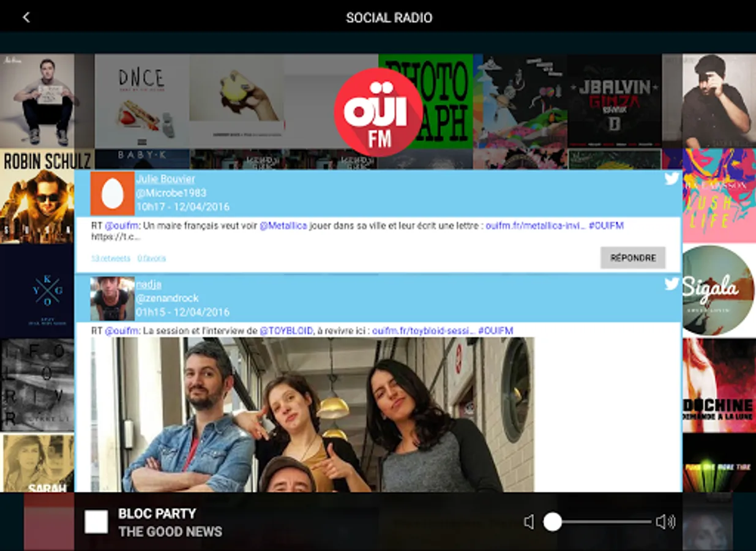The image size is (756, 551).
Task: Select album cover with man holding lemon
Action: 236,101
